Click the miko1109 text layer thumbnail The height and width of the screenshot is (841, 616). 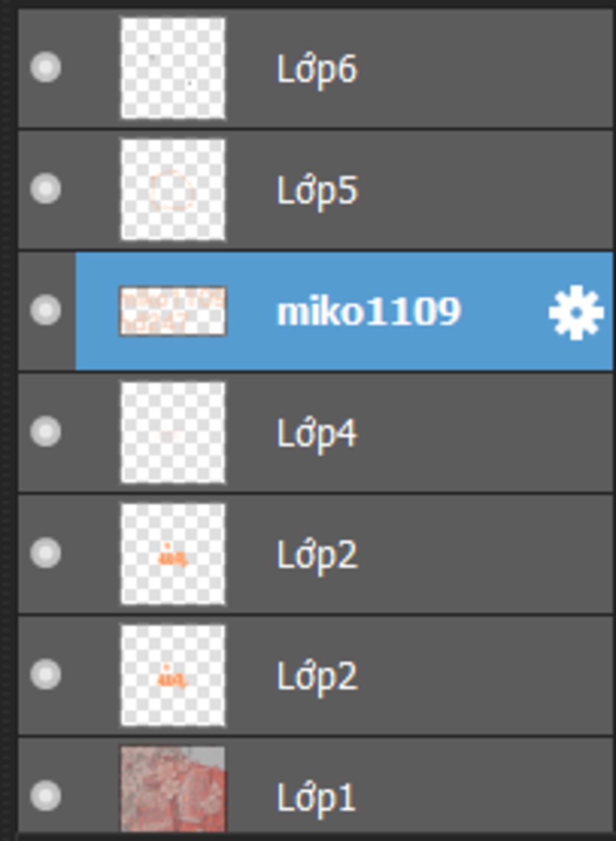[173, 311]
